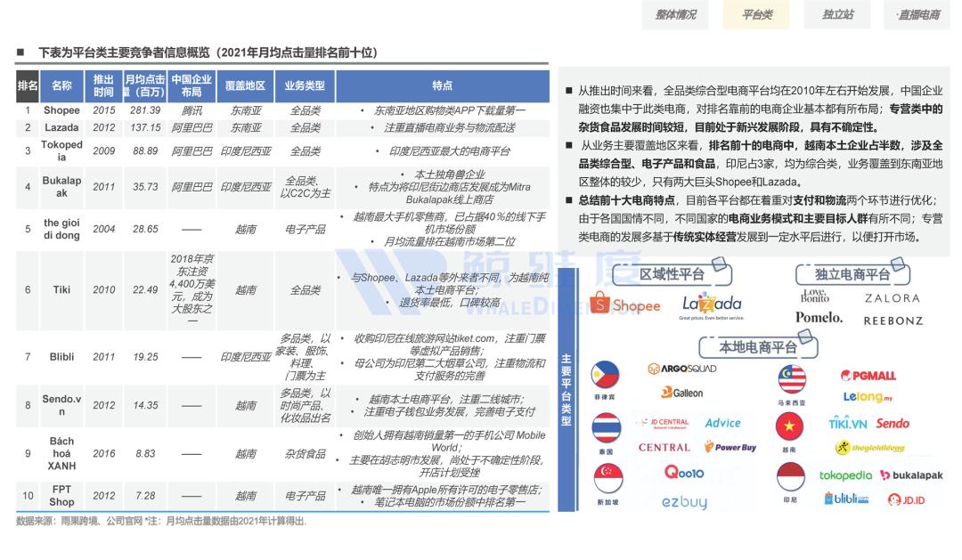This screenshot has width=962, height=560.
Task: Click the 本地电商平台 label box
Action: 758,348
